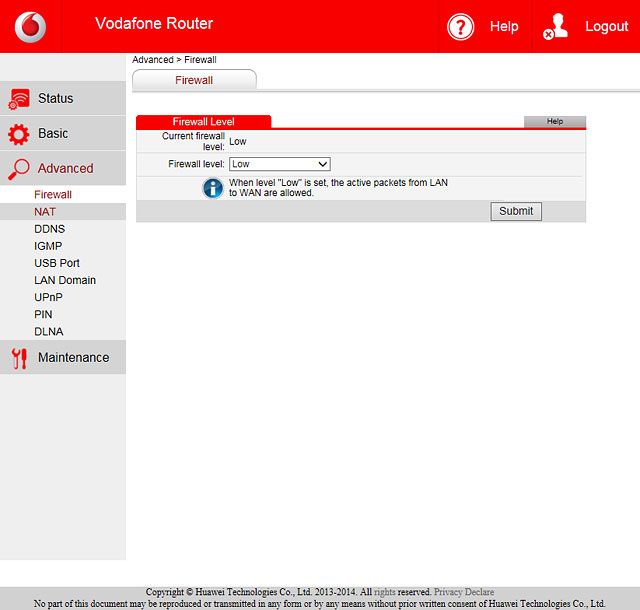
Task: Open the Firewall level dropdown
Action: coord(279,164)
